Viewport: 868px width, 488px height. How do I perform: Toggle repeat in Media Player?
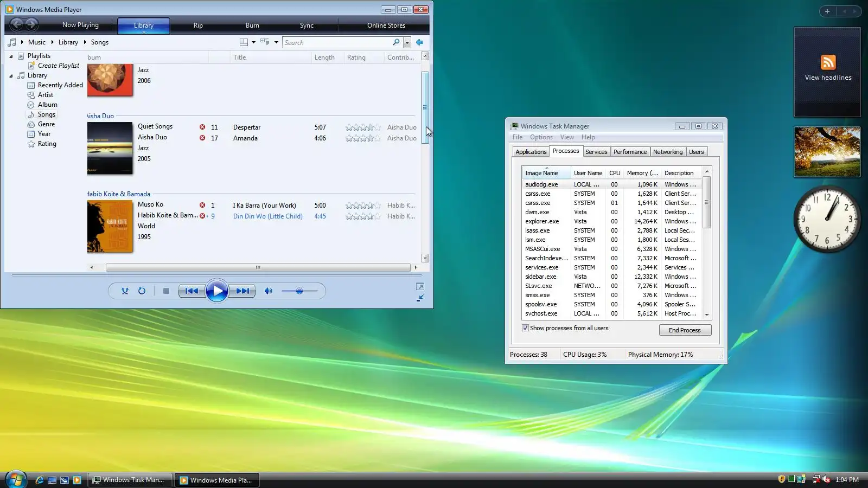[x=142, y=291]
